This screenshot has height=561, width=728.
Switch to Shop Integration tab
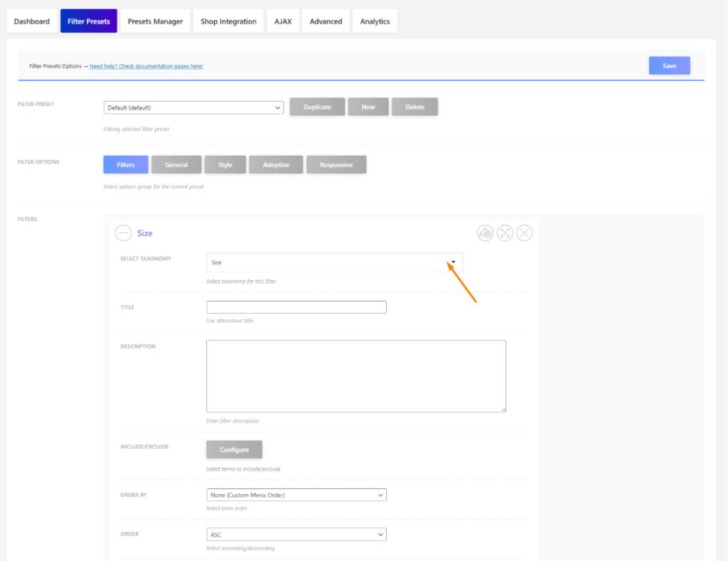[x=228, y=21]
